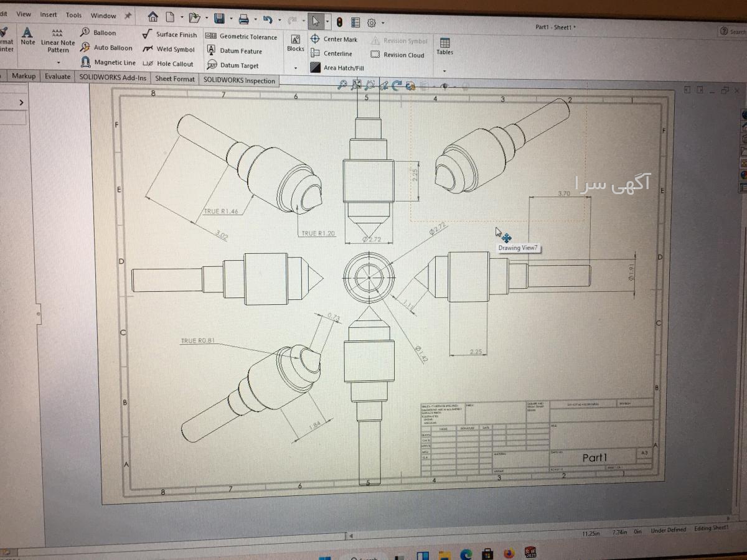Click Under Defined in the status bar

[x=669, y=530]
